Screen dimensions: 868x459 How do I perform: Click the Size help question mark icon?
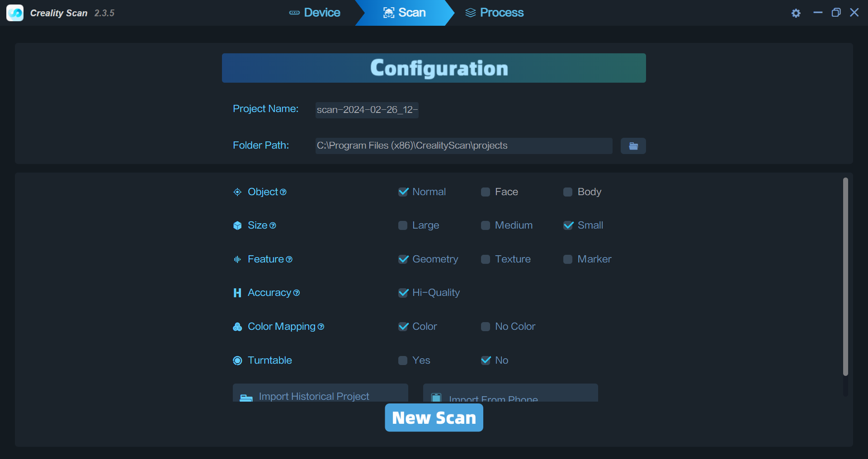pyautogui.click(x=273, y=225)
